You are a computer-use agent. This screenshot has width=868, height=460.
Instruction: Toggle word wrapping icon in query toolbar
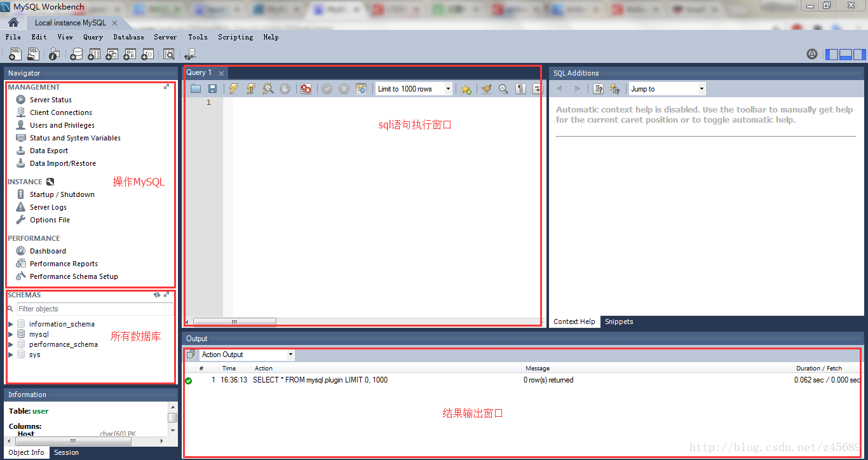click(537, 89)
